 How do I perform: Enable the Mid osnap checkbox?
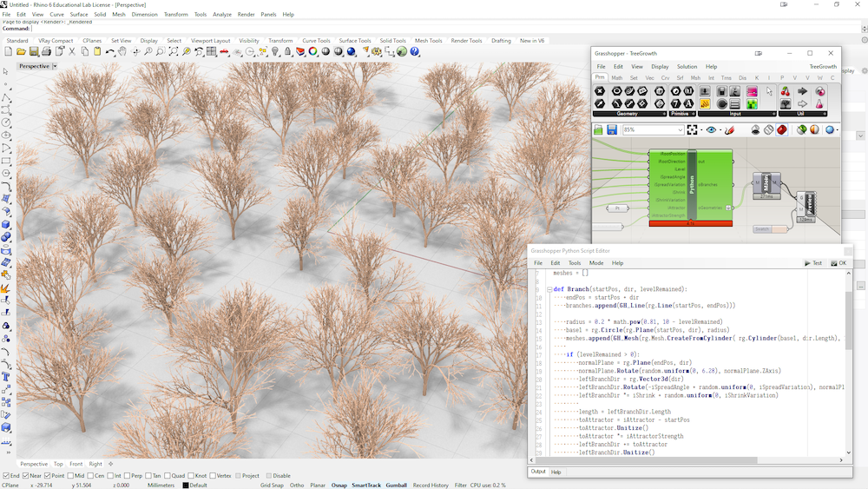coord(69,476)
